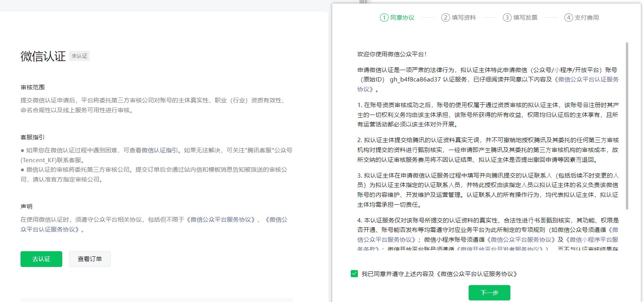Click the 未认证 status badge

point(80,56)
